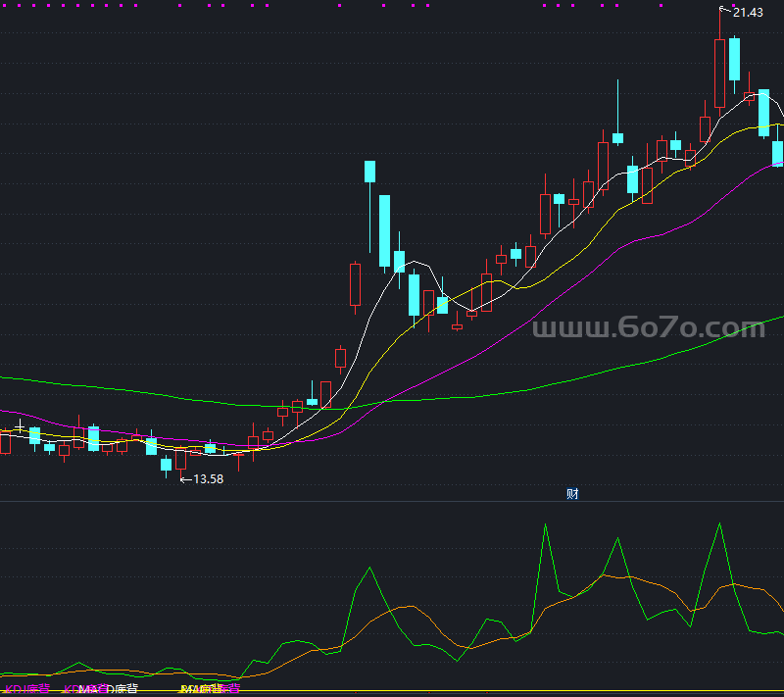Select the white crosshair cursor marker
Image resolution: width=784 pixels, height=697 pixels.
20,426
